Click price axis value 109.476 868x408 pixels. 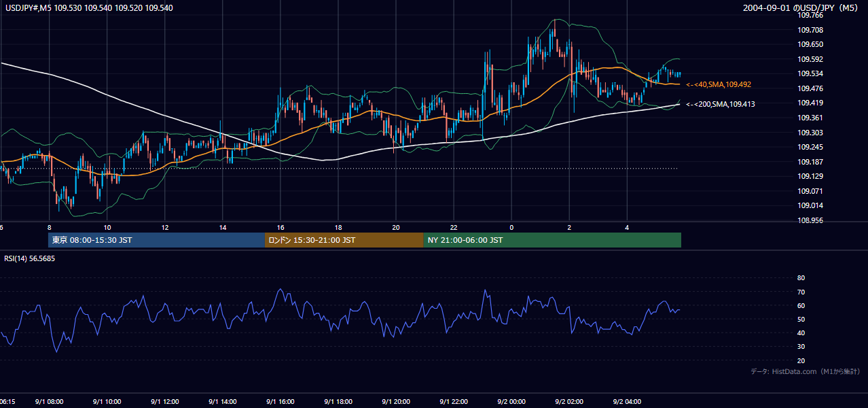point(810,88)
